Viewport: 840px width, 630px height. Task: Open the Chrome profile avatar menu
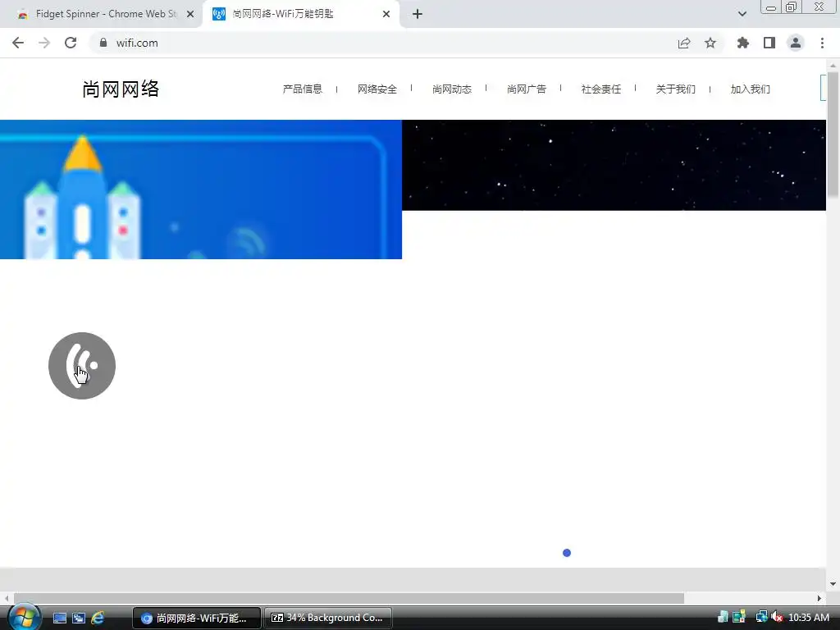click(796, 43)
